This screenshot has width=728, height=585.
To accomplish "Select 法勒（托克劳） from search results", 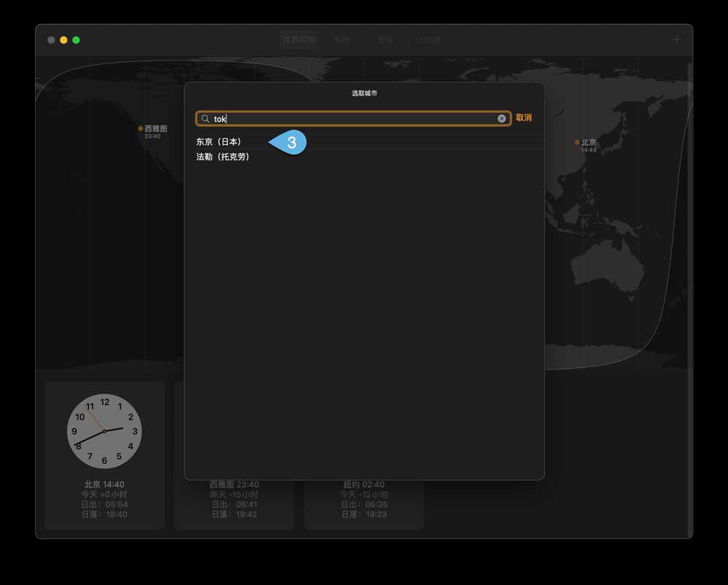I will click(x=223, y=157).
